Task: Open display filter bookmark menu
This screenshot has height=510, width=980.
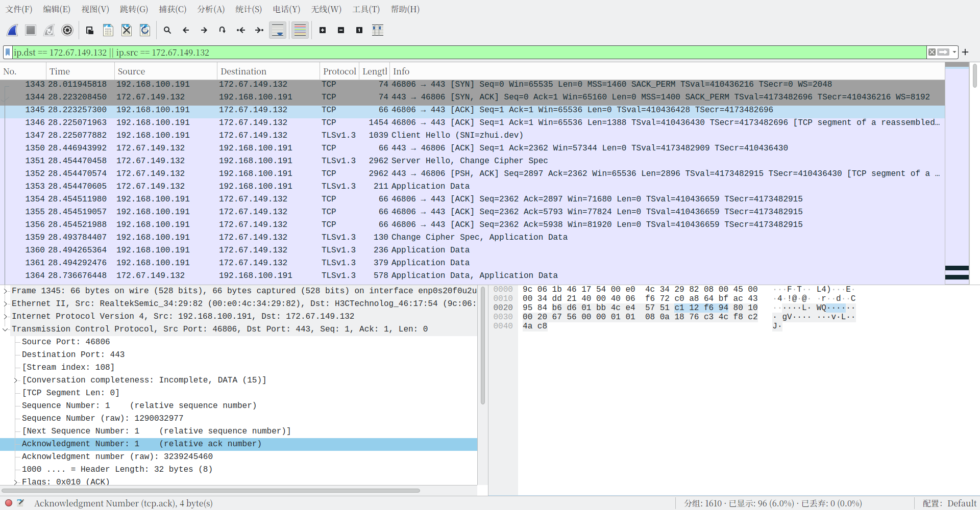Action: (x=8, y=53)
